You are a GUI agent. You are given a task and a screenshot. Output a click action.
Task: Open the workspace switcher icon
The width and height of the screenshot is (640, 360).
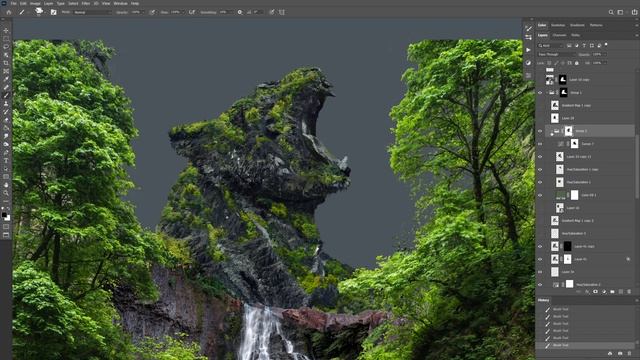pos(620,12)
